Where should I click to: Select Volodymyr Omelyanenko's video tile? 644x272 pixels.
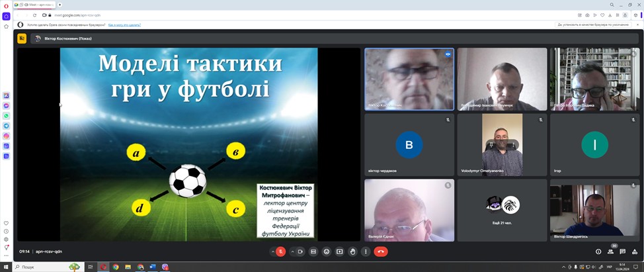(x=503, y=145)
